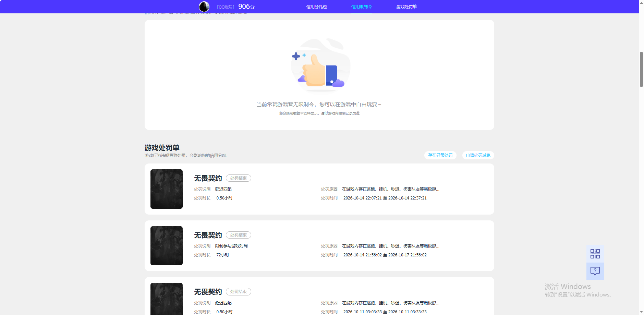Click time range 2026-10-14 22:07:21 至 22:37:21
644x315 pixels.
385,198
